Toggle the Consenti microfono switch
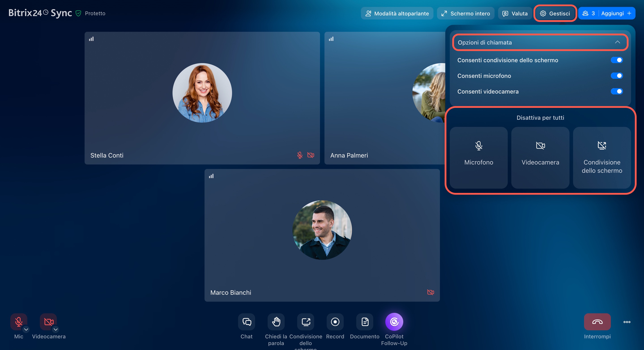644x350 pixels. [616, 76]
